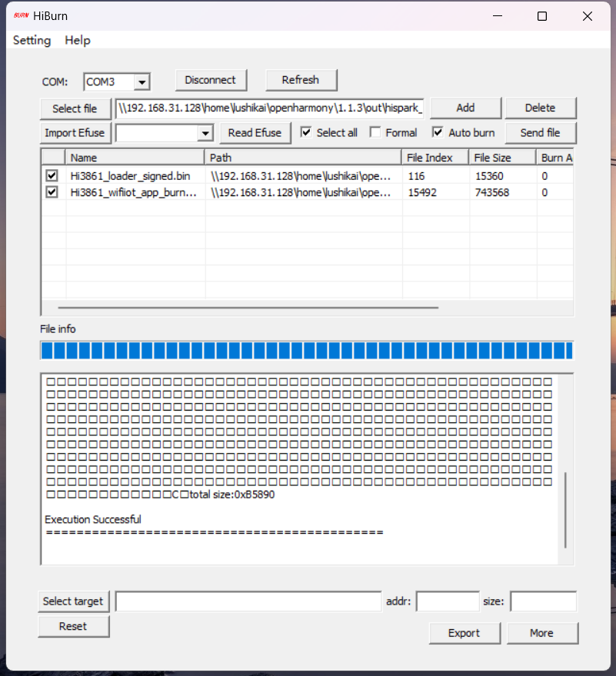616x676 pixels.
Task: Expand the Efuse dropdown next to Import Efuse
Action: pos(205,133)
